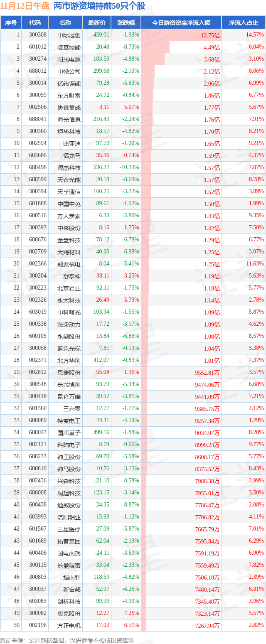Select the stock name 中国中免
Viewport: 266px width, 644px height.
click(69, 204)
